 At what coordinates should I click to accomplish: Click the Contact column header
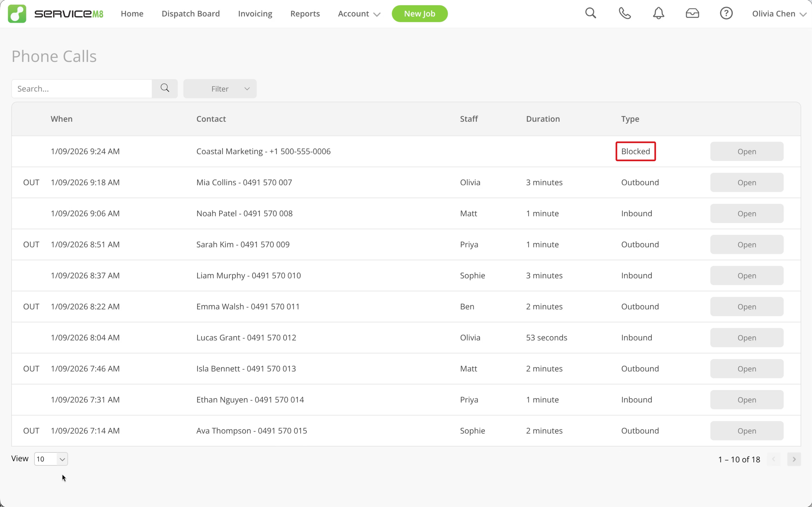(x=211, y=119)
